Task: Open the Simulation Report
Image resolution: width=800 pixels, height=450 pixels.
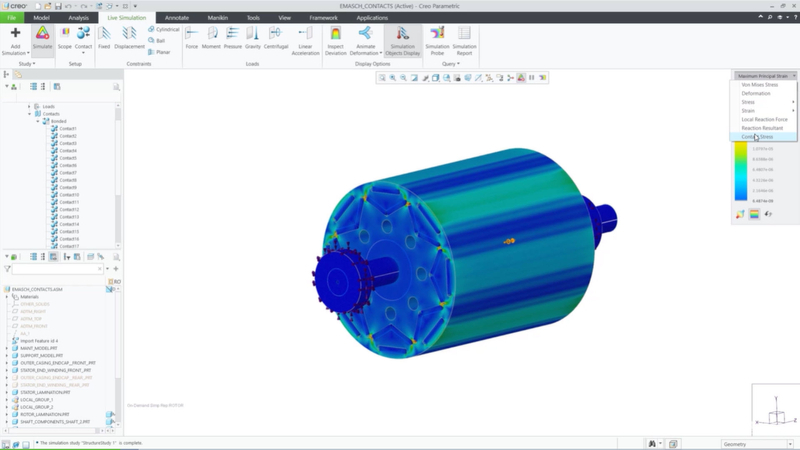Action: click(x=464, y=38)
